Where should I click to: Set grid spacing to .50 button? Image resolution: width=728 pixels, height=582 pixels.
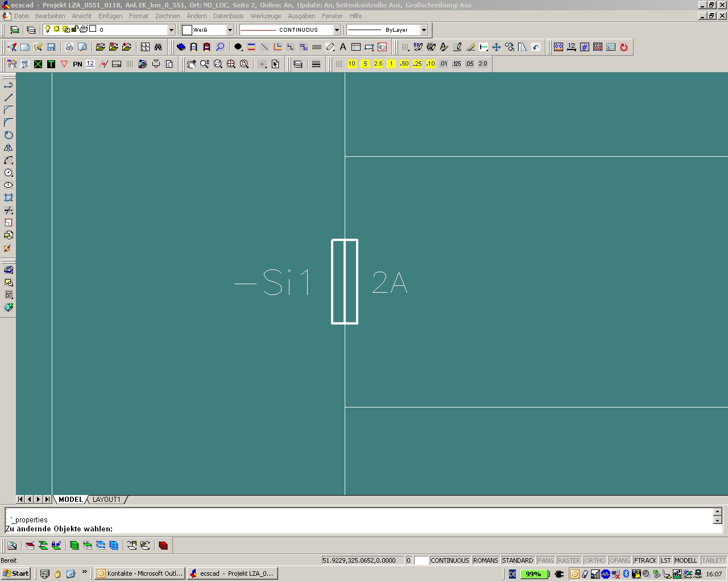pos(404,64)
